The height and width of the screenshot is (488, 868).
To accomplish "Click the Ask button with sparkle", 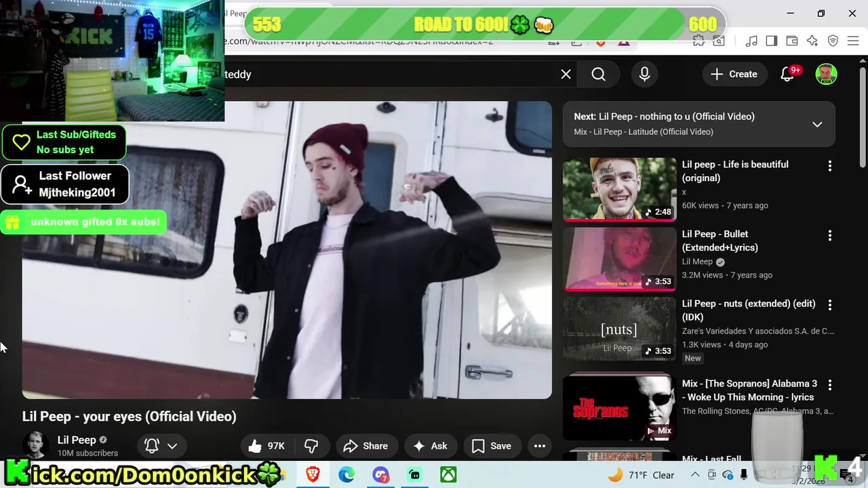I will click(430, 446).
